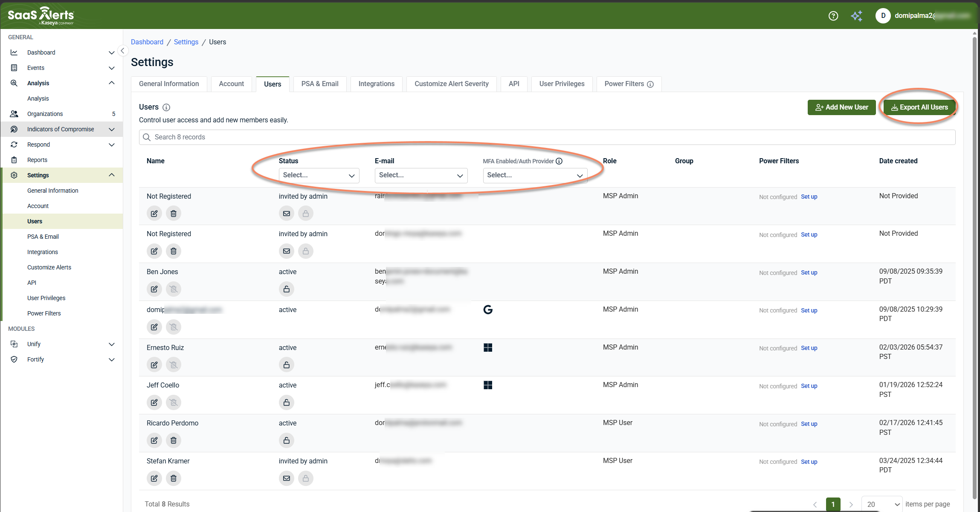This screenshot has height=512, width=980.
Task: Click Microsoft auth icon for Jeff Coello
Action: tap(488, 385)
